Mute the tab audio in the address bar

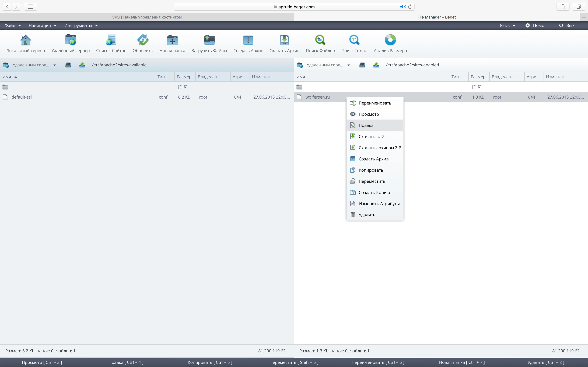(403, 7)
